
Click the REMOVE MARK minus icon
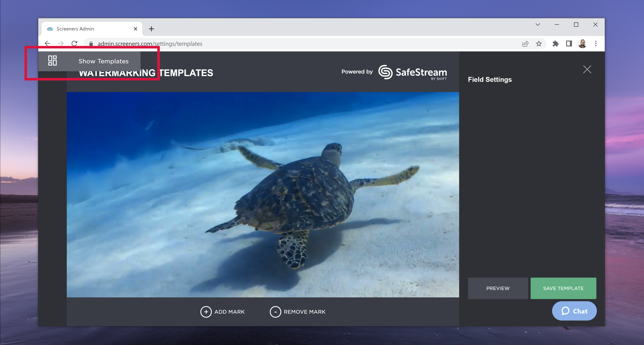275,312
